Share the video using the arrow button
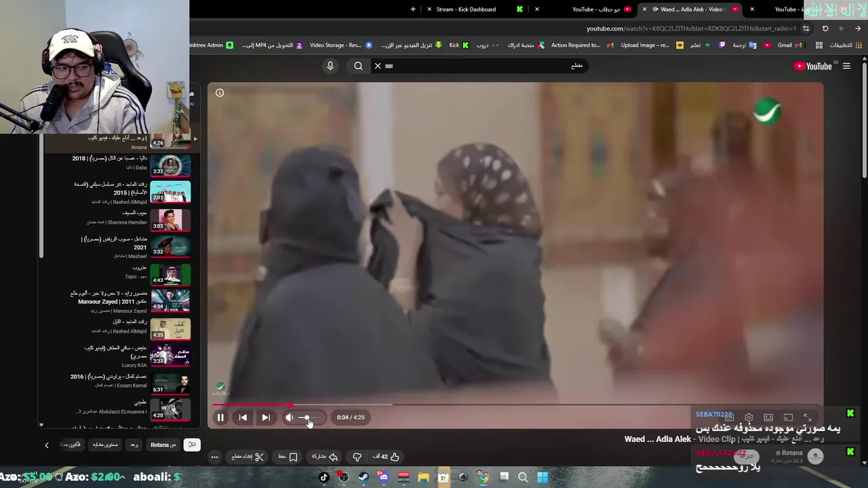The height and width of the screenshot is (488, 868). pyautogui.click(x=325, y=457)
